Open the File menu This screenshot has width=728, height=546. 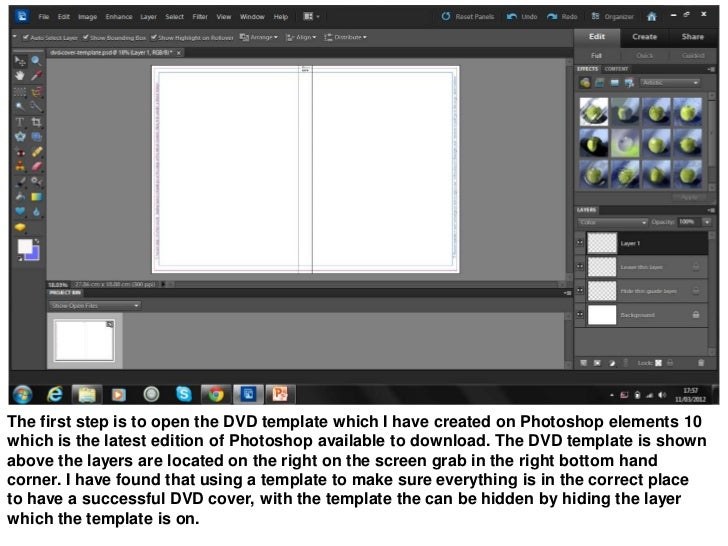tap(44, 17)
